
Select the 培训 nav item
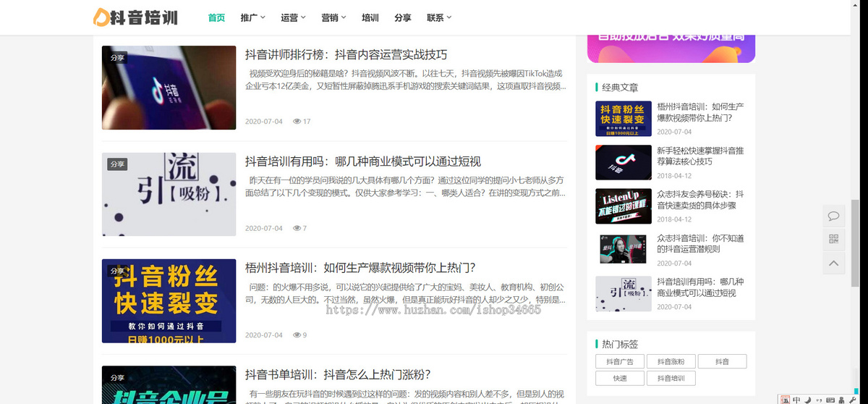(x=370, y=17)
